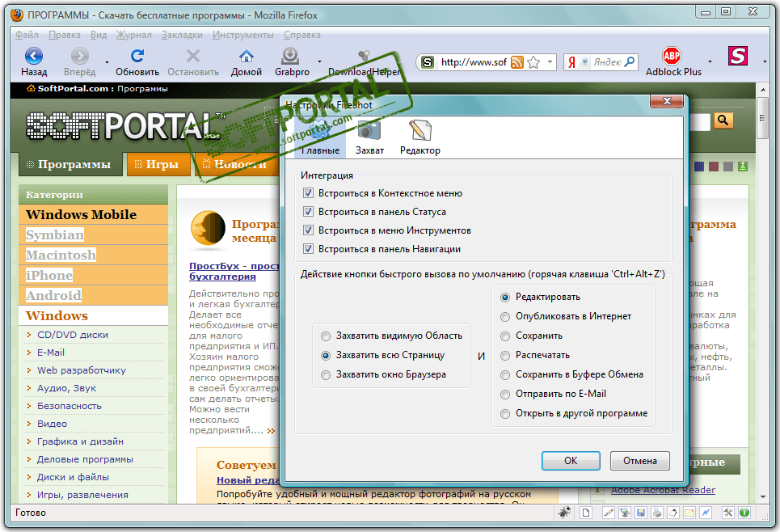The image size is (780, 532).
Task: Switch to the Редактор settings tab
Action: (x=420, y=138)
